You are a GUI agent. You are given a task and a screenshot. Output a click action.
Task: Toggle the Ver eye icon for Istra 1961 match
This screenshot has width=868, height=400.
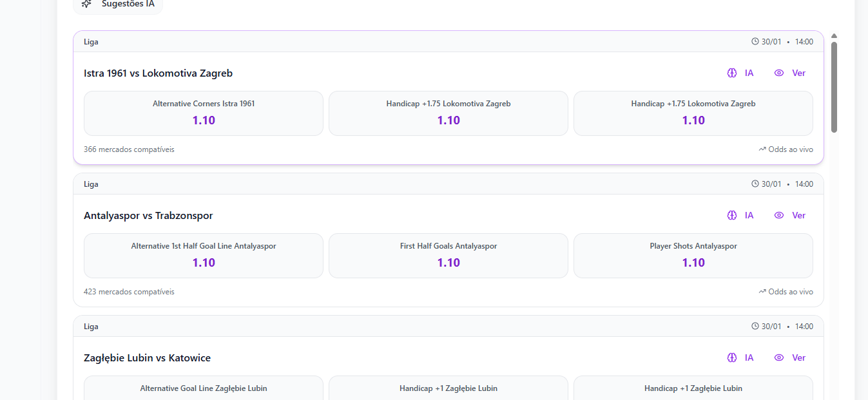[778, 73]
